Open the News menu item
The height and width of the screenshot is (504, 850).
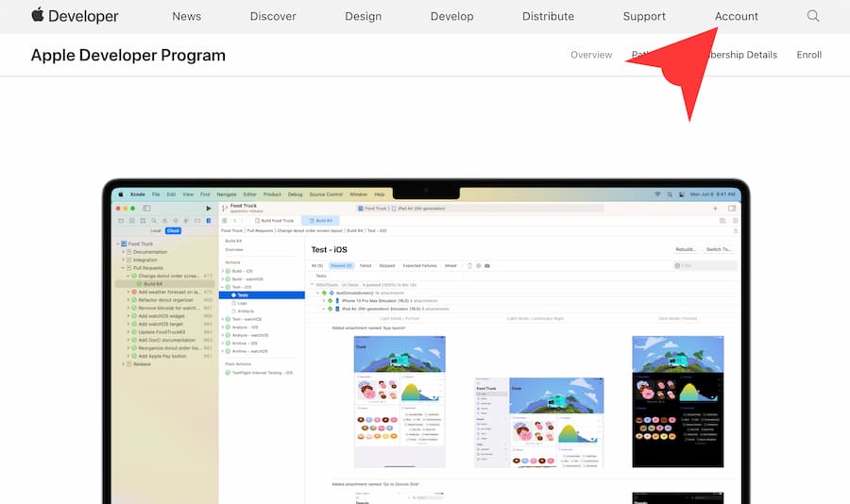tap(186, 16)
